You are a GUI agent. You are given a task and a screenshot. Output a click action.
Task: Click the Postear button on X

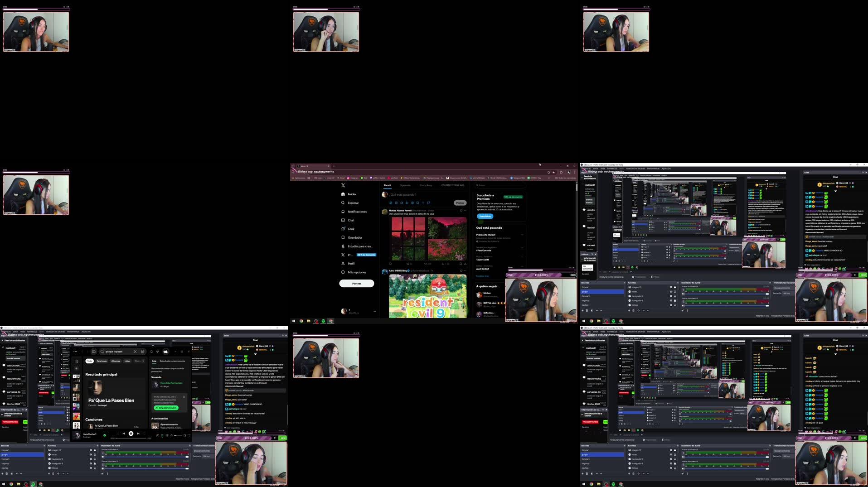click(x=357, y=283)
